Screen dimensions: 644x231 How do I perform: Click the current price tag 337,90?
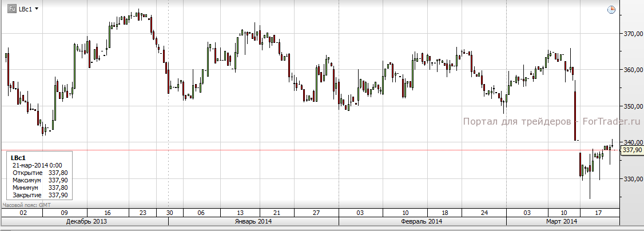click(x=631, y=150)
